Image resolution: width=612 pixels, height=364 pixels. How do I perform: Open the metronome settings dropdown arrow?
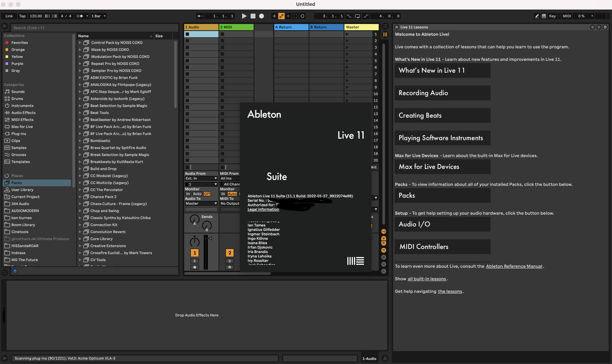(87, 16)
